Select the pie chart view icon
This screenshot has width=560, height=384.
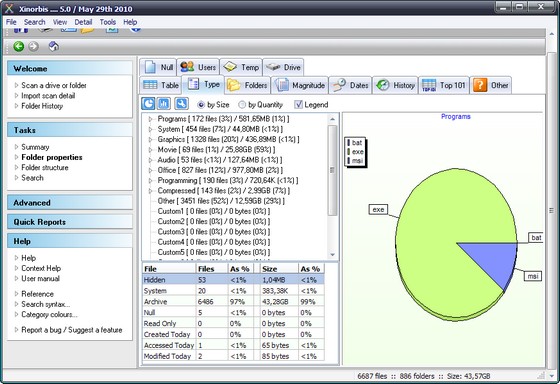coord(148,104)
